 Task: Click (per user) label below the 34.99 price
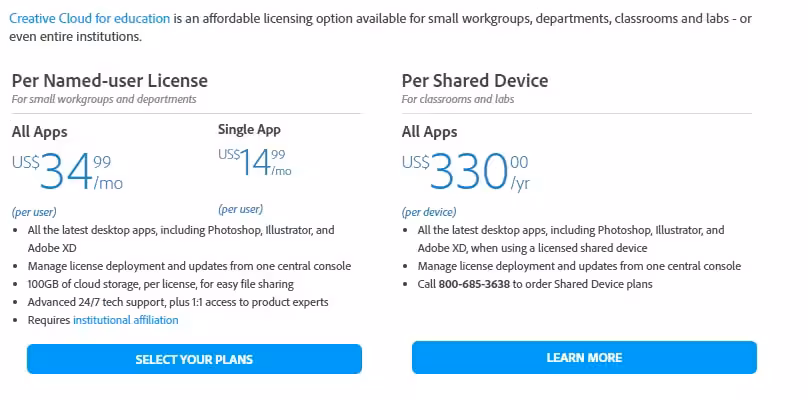click(x=34, y=212)
